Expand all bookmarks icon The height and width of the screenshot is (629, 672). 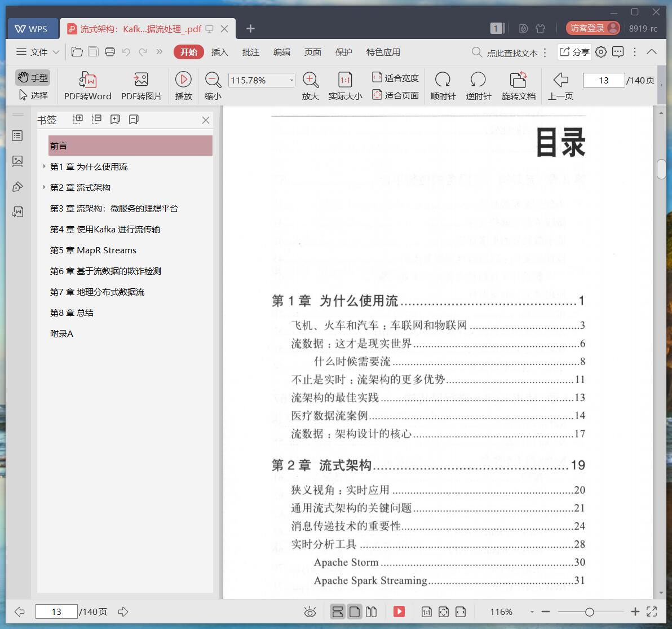pos(78,119)
